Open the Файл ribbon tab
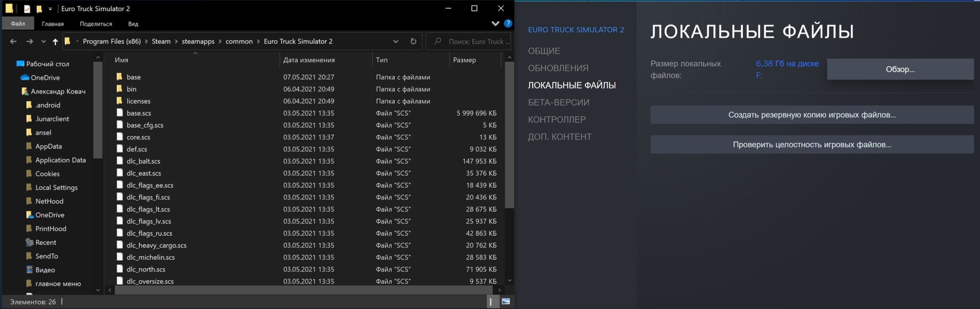This screenshot has width=980, height=309. (18, 24)
